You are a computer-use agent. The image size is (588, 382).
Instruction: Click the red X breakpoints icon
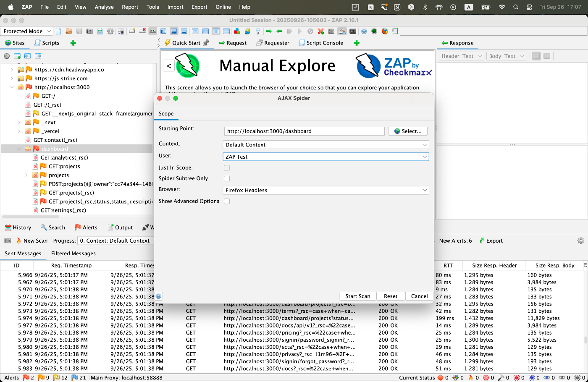(321, 31)
